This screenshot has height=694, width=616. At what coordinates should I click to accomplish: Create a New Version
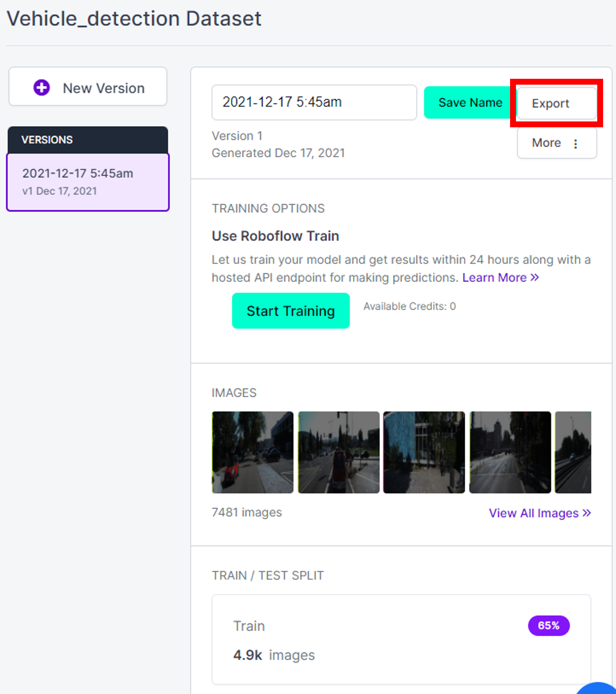click(x=88, y=87)
